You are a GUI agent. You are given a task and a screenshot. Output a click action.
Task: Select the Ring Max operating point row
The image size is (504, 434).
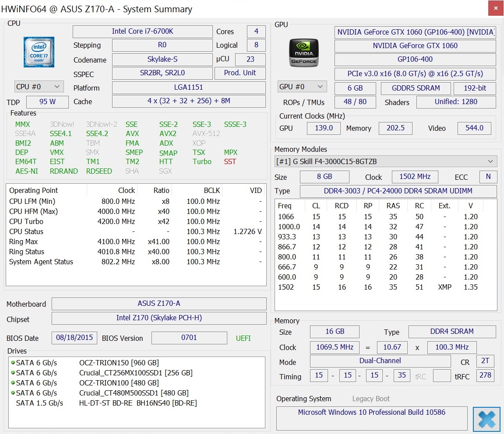point(136,241)
